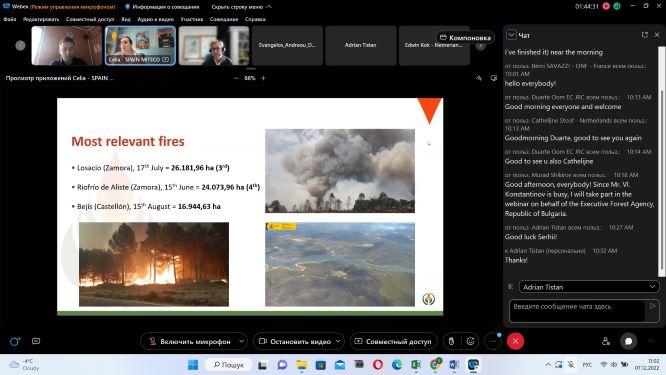
Task: Open Информация о совещании
Action: coord(162,7)
